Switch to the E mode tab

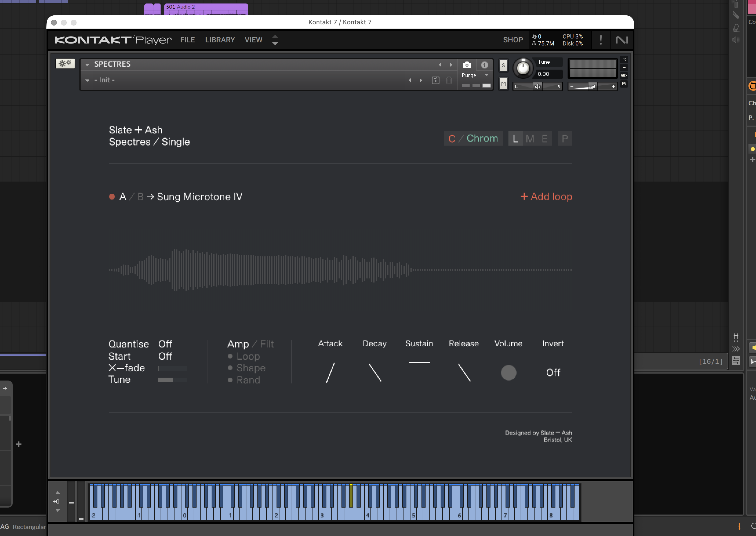click(x=544, y=139)
